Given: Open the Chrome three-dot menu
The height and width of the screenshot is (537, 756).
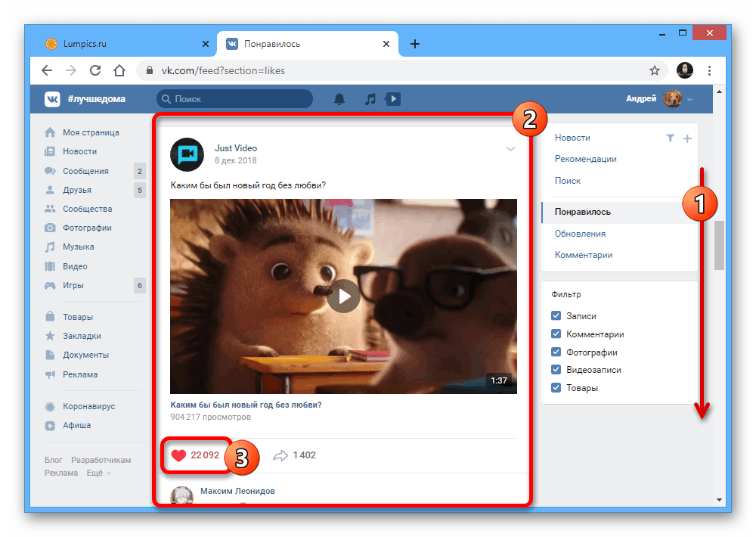Looking at the screenshot, I should coord(709,70).
